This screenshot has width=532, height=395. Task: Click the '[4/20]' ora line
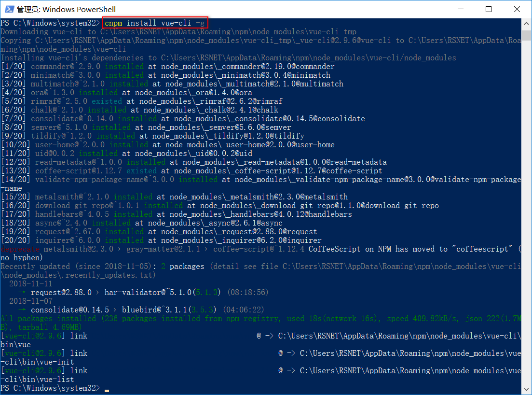pyautogui.click(x=126, y=92)
